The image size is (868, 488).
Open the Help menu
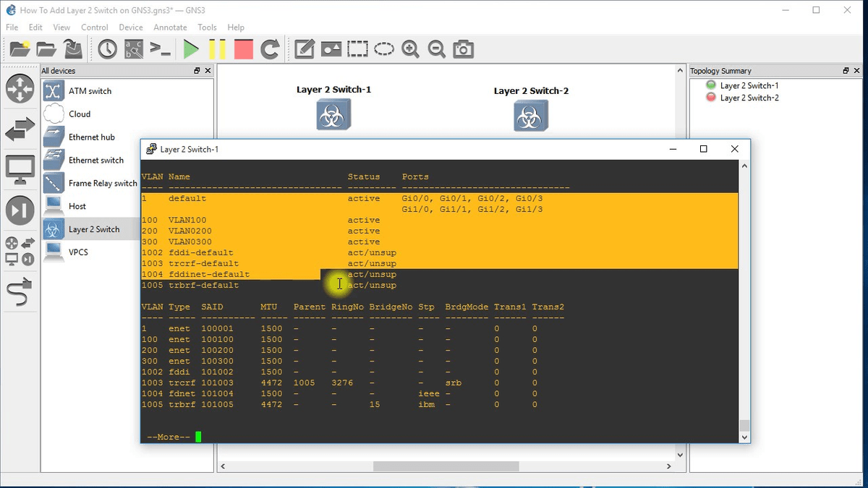(x=236, y=27)
